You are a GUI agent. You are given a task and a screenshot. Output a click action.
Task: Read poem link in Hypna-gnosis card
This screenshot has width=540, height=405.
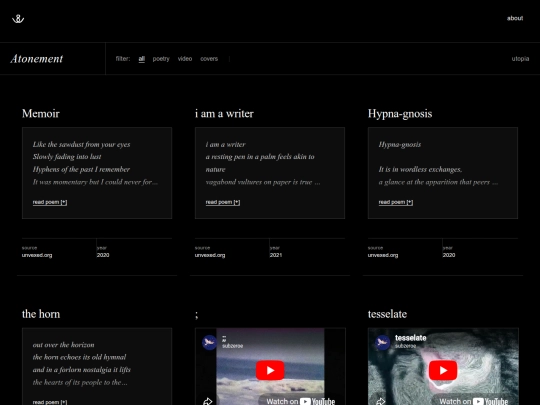pyautogui.click(x=396, y=202)
